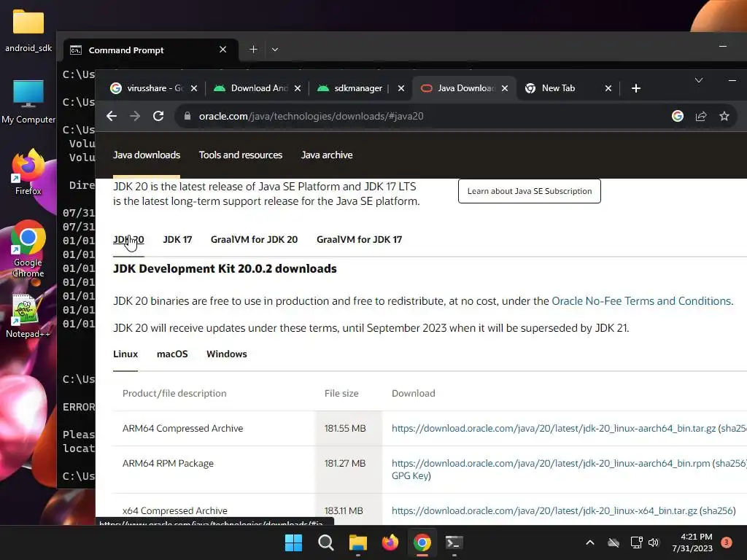Screen dimensions: 747x560
Task: Open clock showing 4:21 PM
Action: click(x=692, y=542)
